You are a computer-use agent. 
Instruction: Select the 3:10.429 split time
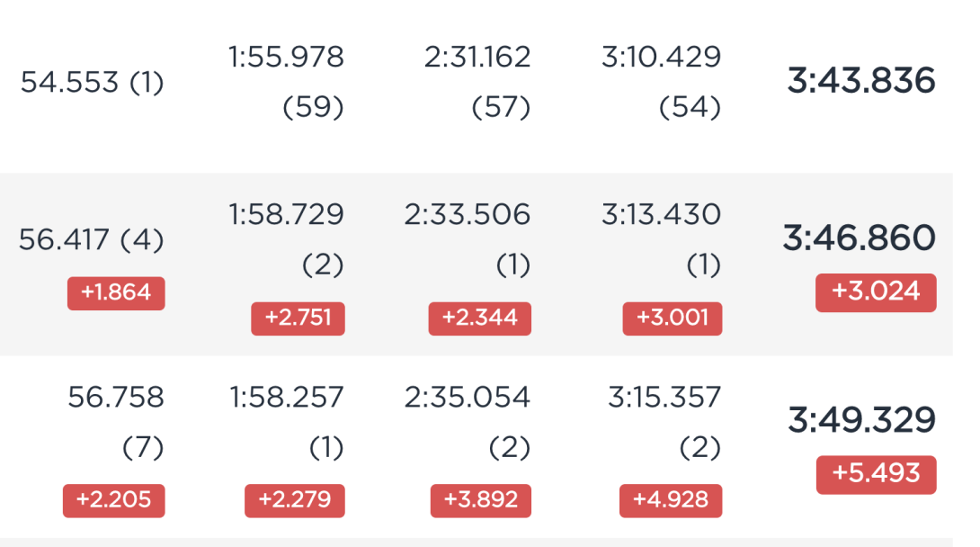661,57
